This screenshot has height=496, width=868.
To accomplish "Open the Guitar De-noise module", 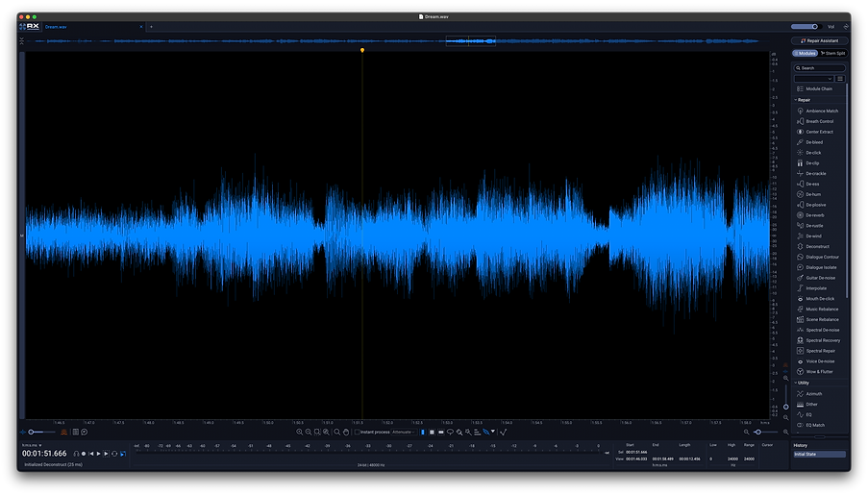I will pos(818,278).
